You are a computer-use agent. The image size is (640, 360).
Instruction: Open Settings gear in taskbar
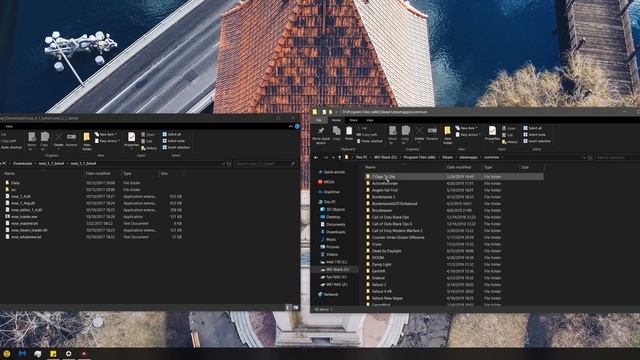point(69,353)
